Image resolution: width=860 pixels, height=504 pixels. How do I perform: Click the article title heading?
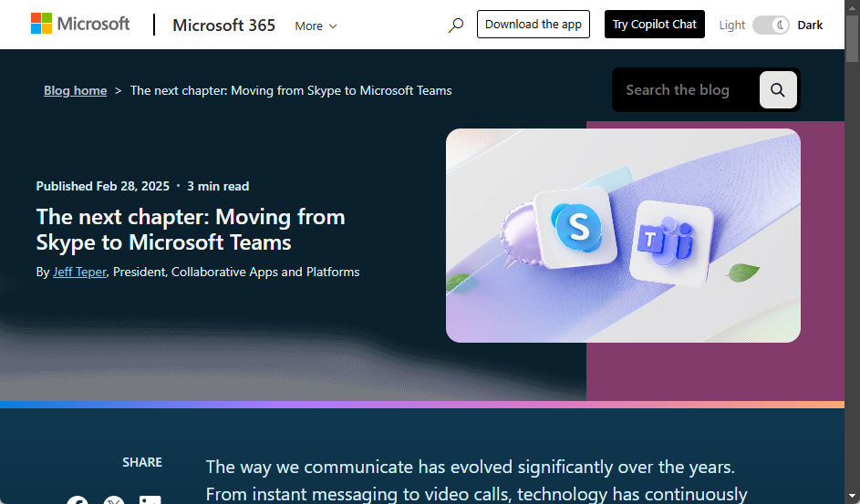[191, 230]
